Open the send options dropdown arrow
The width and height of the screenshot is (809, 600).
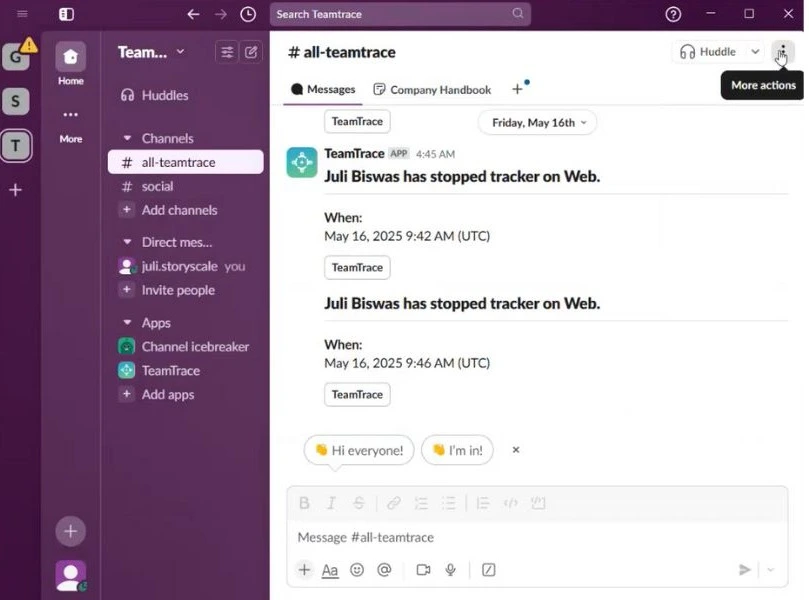[771, 570]
